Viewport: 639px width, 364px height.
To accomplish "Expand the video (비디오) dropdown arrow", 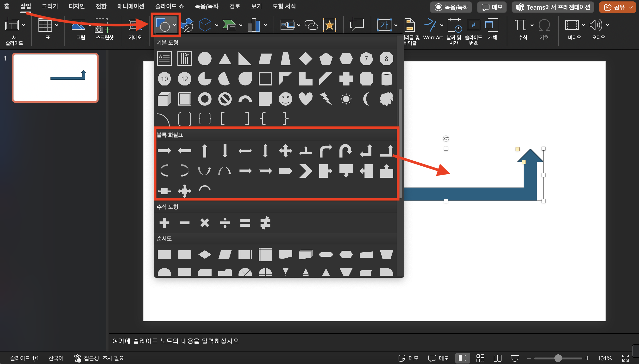I will [583, 25].
